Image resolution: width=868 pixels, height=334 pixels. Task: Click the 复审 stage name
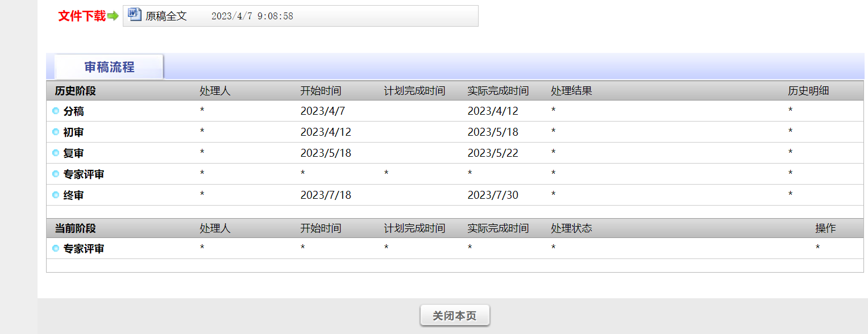(x=73, y=153)
